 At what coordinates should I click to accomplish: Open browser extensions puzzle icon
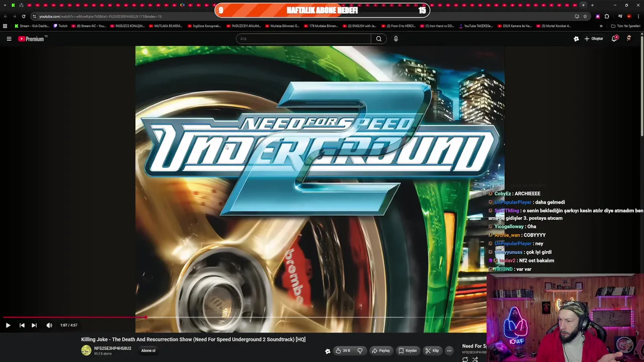[607, 16]
